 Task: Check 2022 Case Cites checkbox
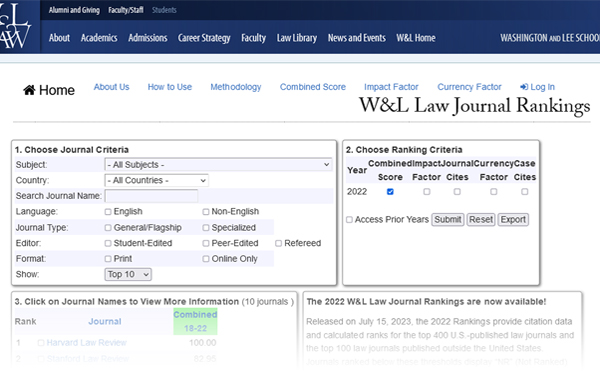tap(525, 192)
